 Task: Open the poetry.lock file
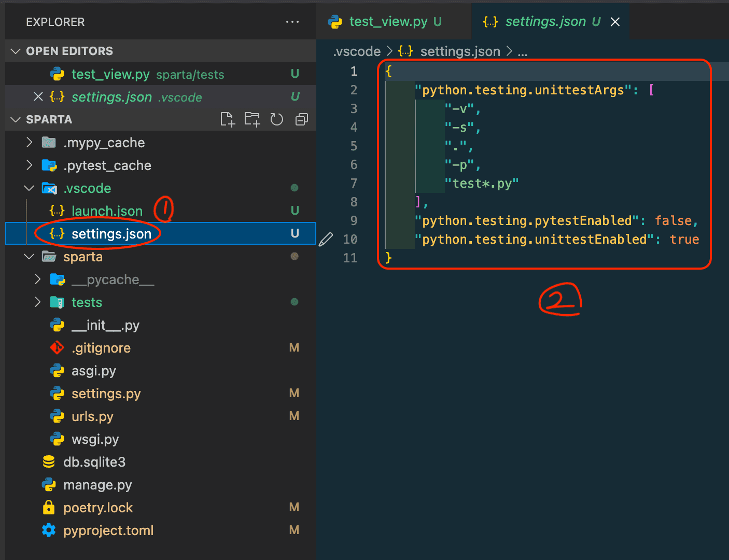tap(98, 507)
